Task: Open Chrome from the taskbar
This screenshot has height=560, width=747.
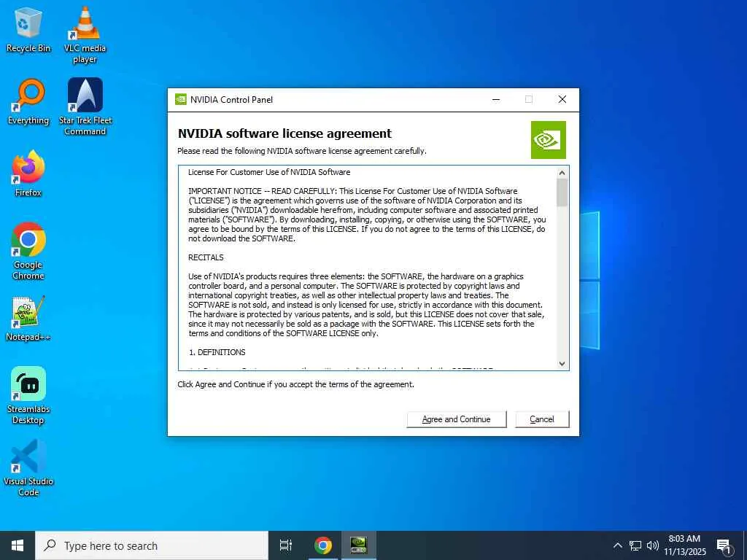Action: [323, 545]
